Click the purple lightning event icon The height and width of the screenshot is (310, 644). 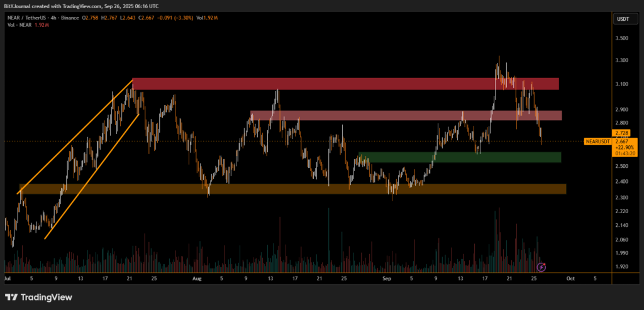[541, 267]
